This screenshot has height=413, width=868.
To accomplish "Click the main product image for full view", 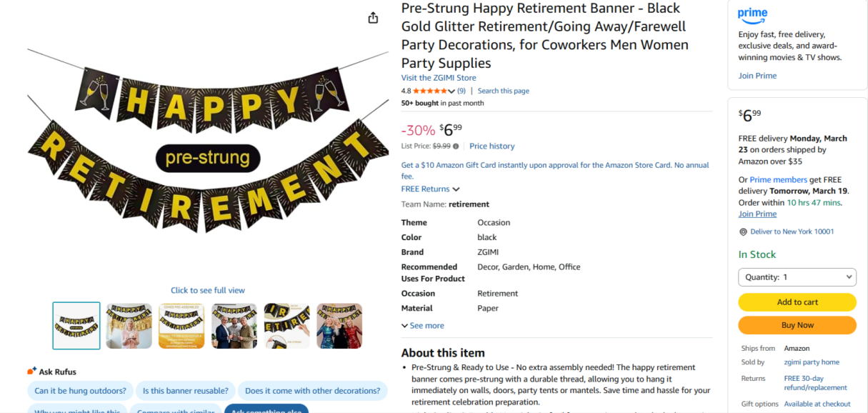I will tap(208, 150).
